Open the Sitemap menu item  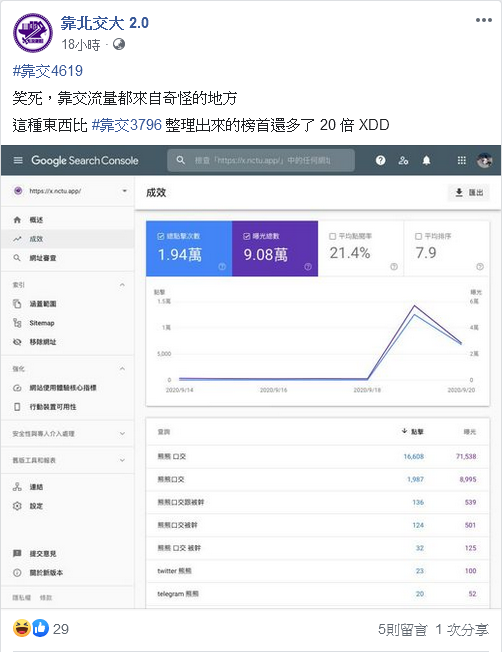tap(68, 323)
